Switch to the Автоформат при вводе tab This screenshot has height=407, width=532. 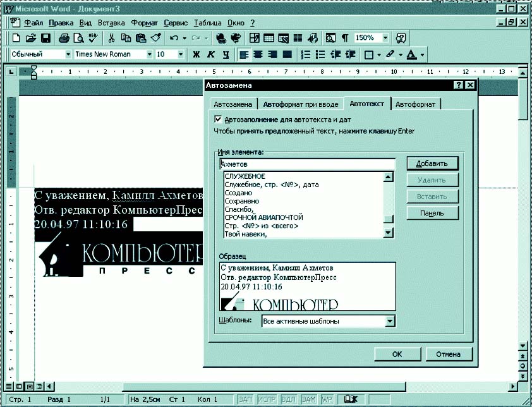[x=301, y=104]
